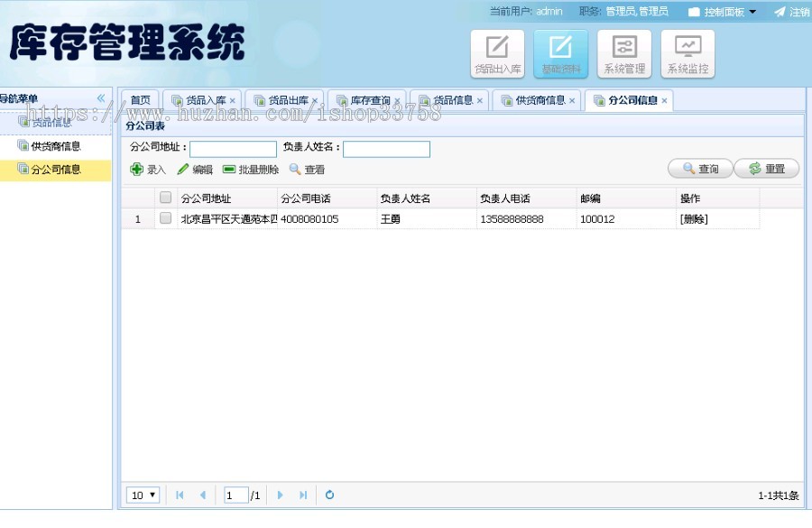The width and height of the screenshot is (812, 528).
Task: Click the 重置 reset button
Action: [x=766, y=168]
